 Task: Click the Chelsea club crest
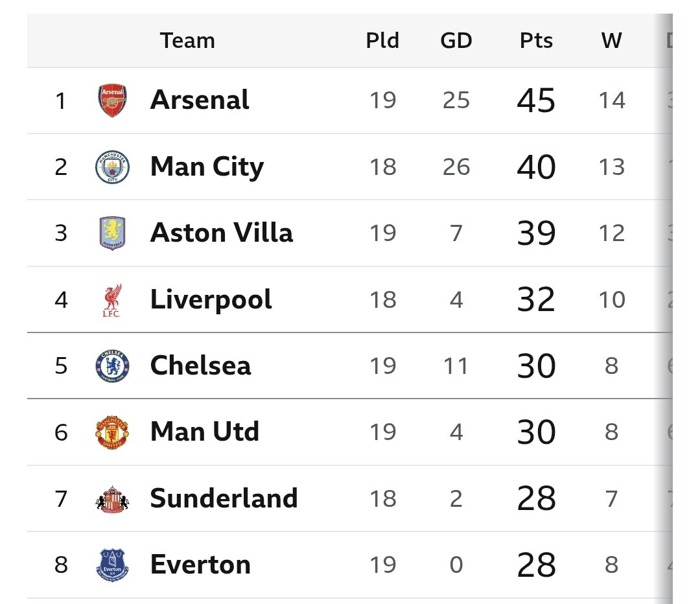coord(112,366)
